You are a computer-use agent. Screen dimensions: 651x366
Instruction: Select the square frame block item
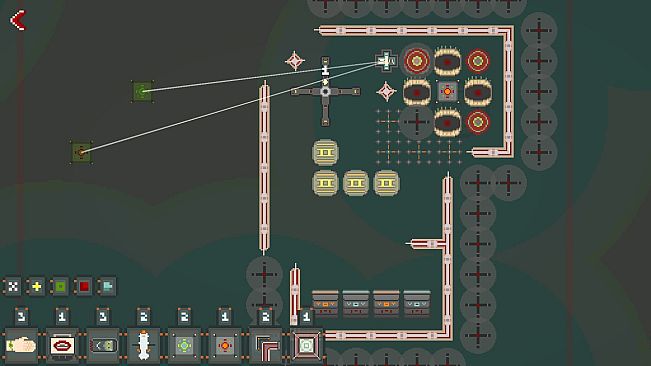pos(306,345)
